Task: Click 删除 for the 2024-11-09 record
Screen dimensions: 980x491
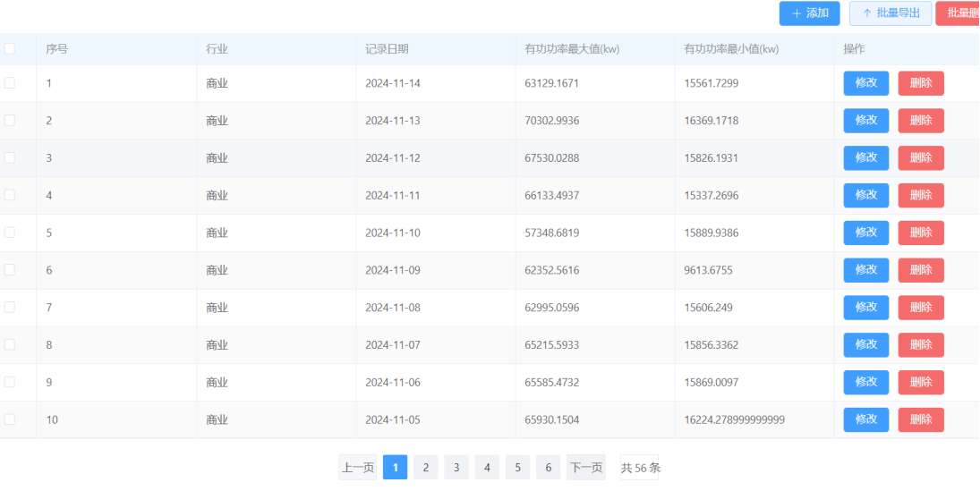Action: coord(921,270)
